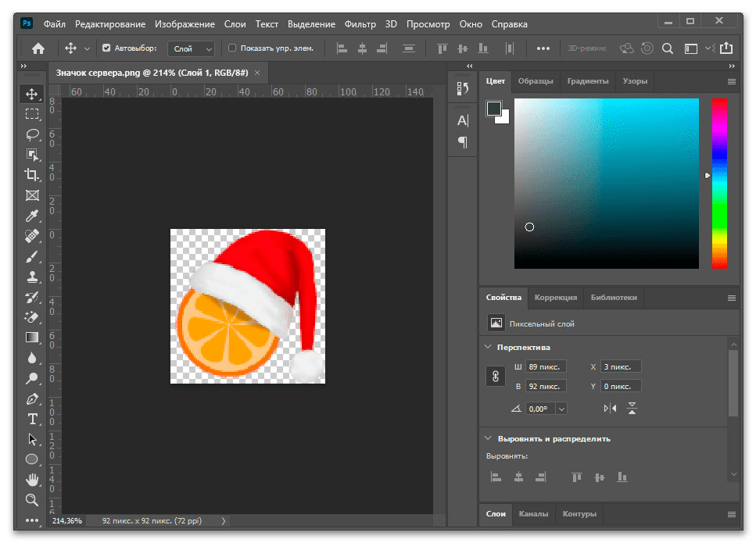Image resolution: width=756 pixels, height=543 pixels.
Task: Click the flip horizontal icon in Properties
Action: pyautogui.click(x=610, y=408)
